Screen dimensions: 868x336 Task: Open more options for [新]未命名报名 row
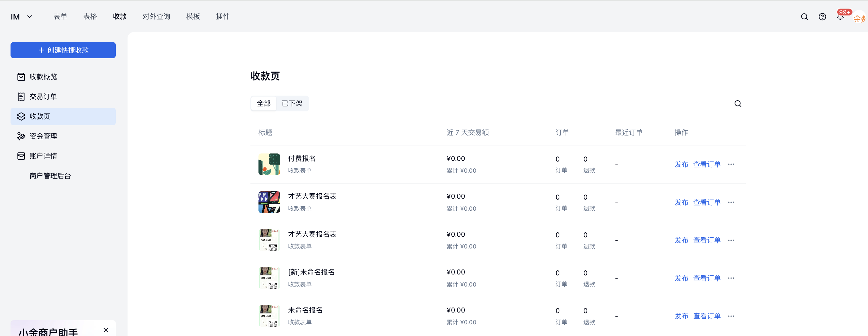tap(731, 278)
